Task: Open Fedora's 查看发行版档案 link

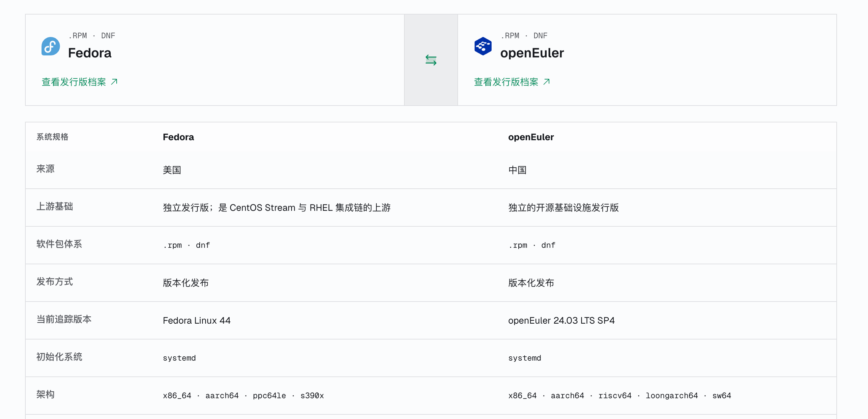Action: [x=80, y=81]
